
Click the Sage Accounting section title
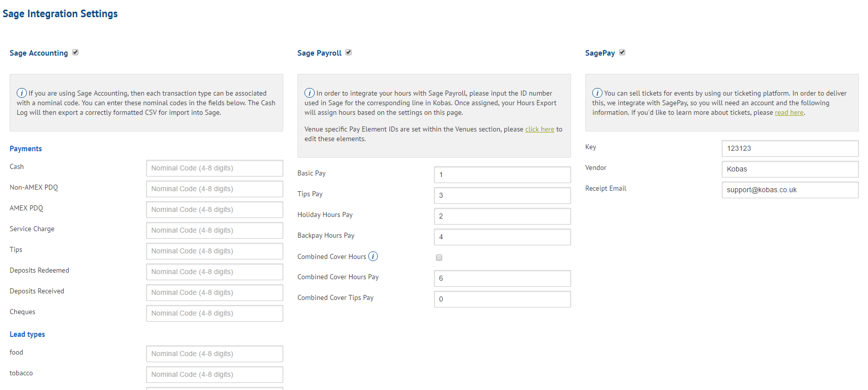click(38, 53)
